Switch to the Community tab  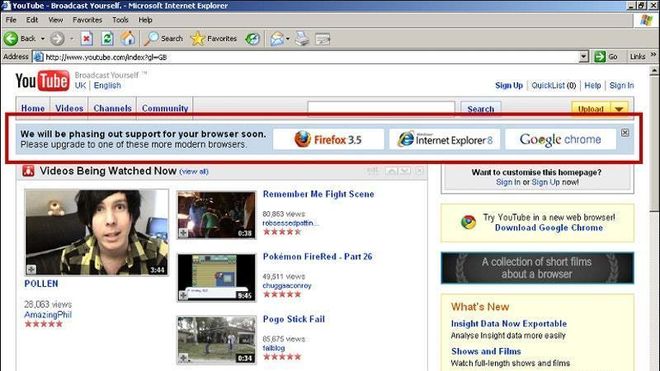click(x=165, y=108)
